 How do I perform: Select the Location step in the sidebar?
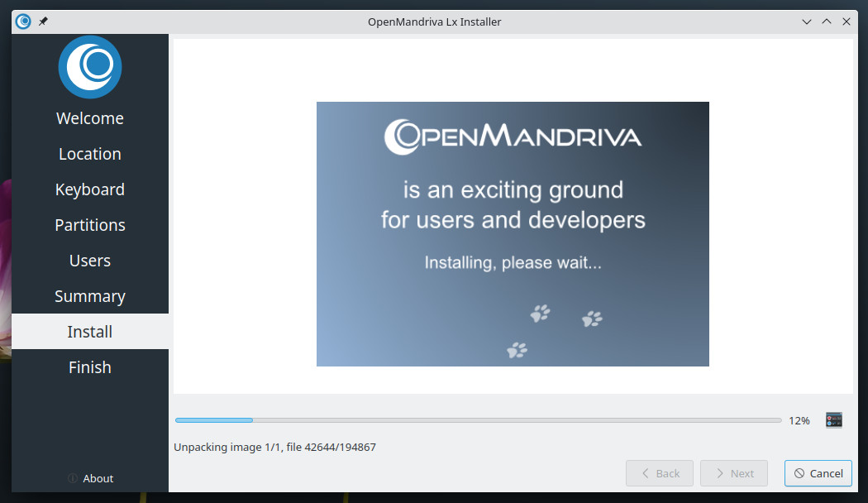click(90, 153)
